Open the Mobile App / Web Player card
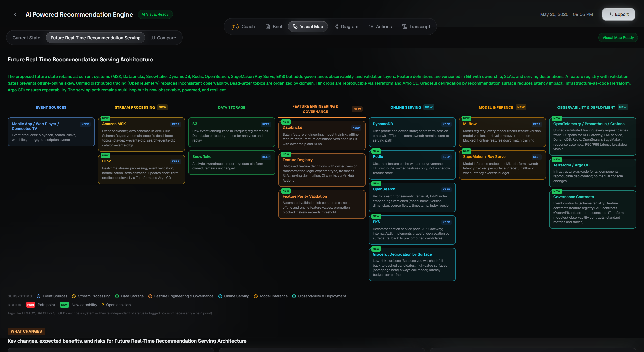 coord(51,132)
